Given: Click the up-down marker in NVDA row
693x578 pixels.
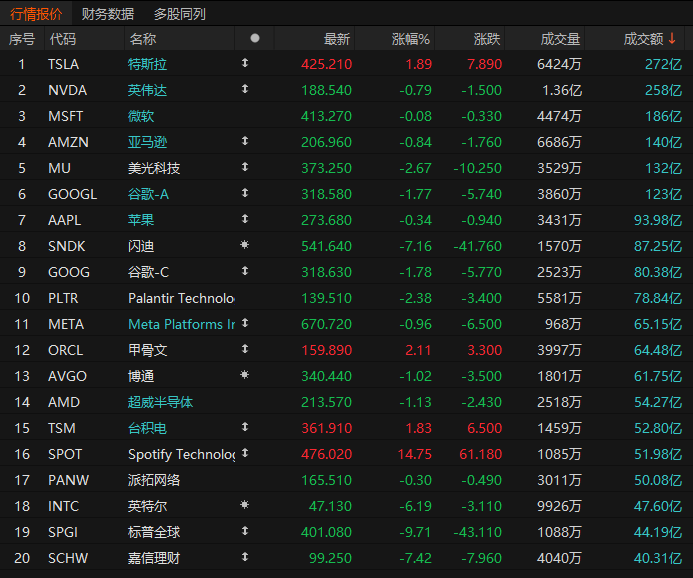Looking at the screenshot, I should click(245, 89).
